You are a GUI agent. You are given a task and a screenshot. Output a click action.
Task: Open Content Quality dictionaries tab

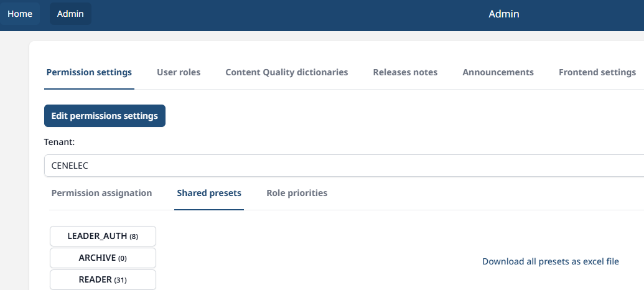click(x=287, y=72)
